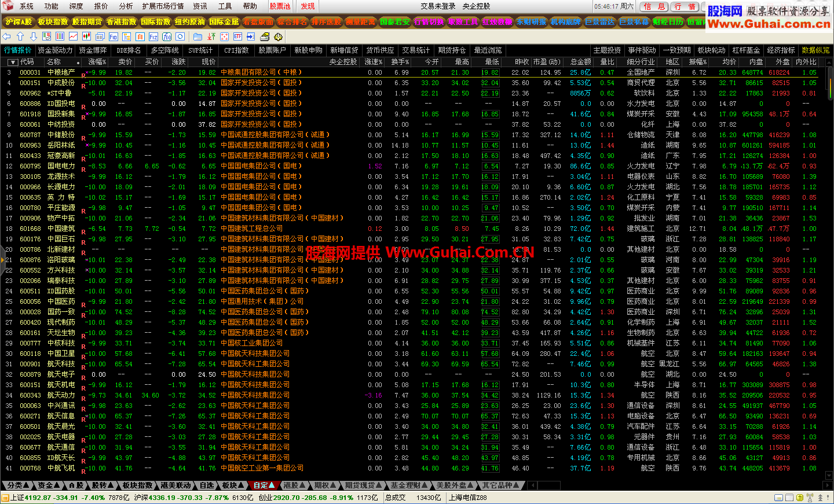Click the 信息 button at top right
Screen dimensions: 834x504
click(x=654, y=6)
